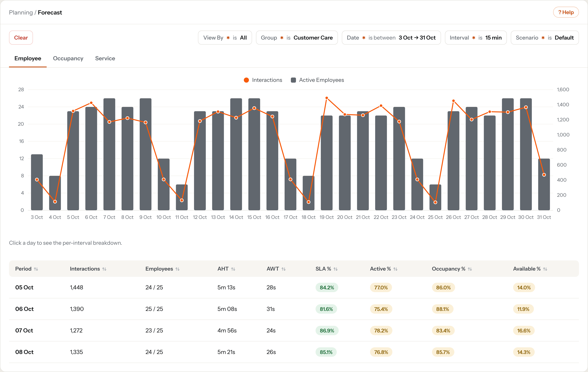Sort by AHT column arrows

click(233, 269)
